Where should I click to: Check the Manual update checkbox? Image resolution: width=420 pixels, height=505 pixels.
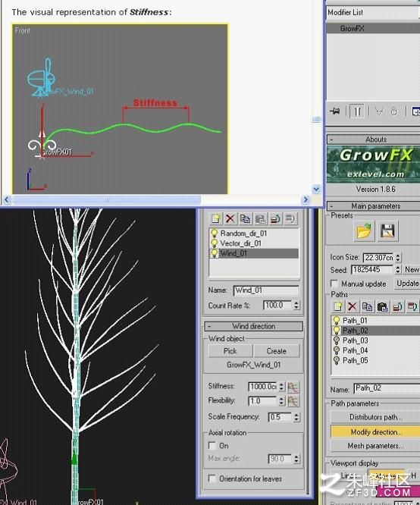(334, 284)
